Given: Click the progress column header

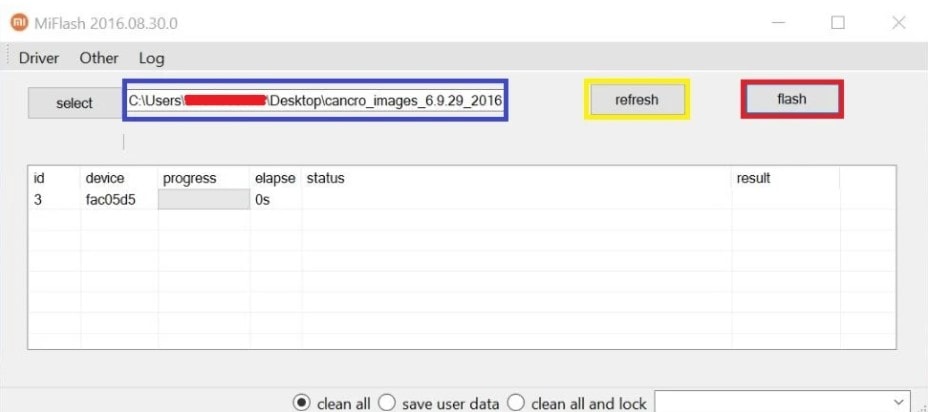Looking at the screenshot, I should pos(204,178).
